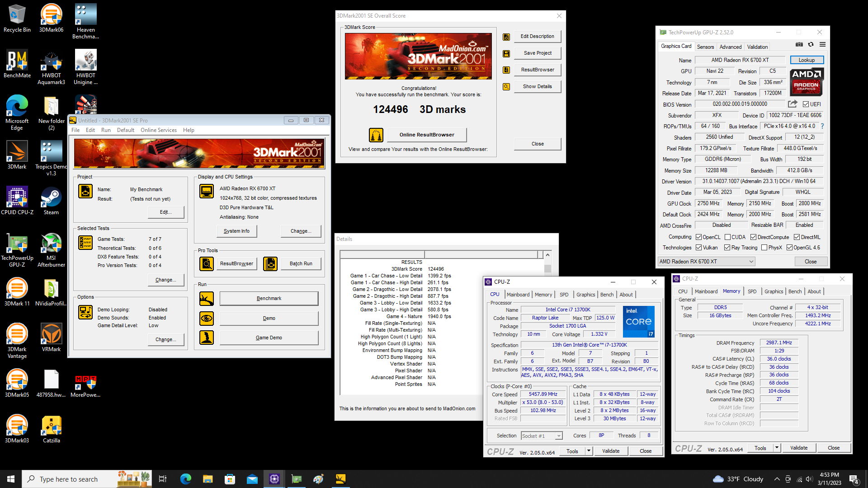Viewport: 868px width, 488px height.
Task: Open File Explorer from the taskbar
Action: tap(208, 479)
